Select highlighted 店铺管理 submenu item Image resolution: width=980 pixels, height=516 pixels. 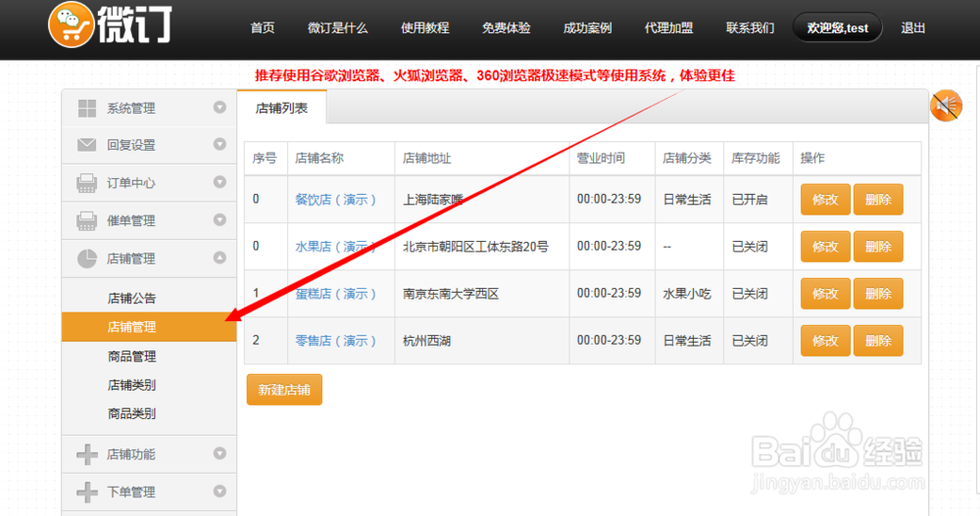click(x=149, y=327)
